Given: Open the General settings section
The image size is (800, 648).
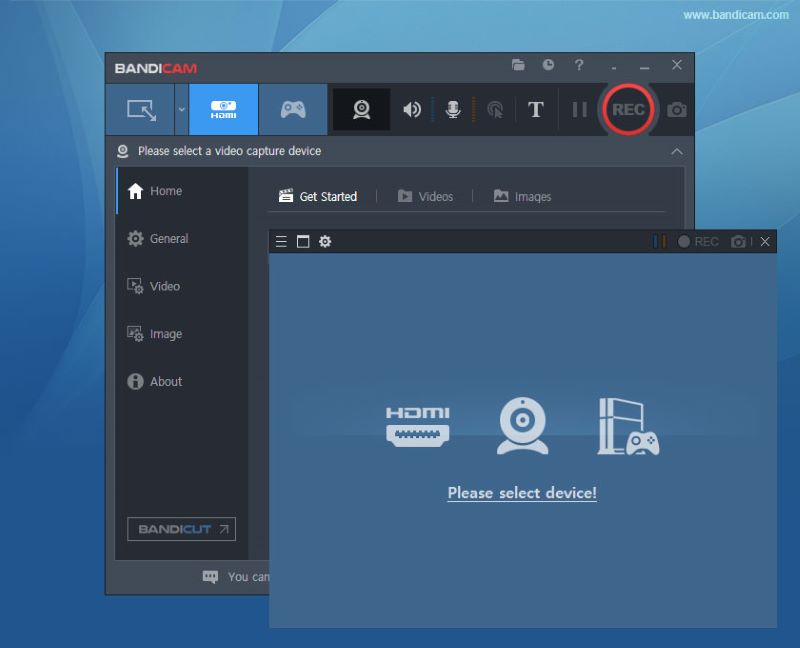Looking at the screenshot, I should (168, 239).
